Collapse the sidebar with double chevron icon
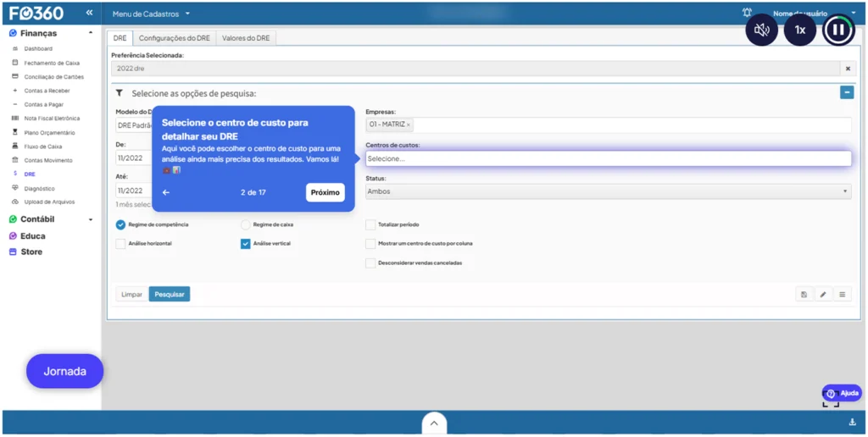The width and height of the screenshot is (868, 437). [89, 13]
